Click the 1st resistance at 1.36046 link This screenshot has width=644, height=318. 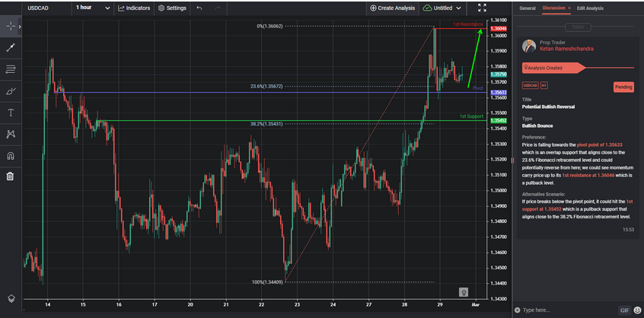pyautogui.click(x=588, y=175)
